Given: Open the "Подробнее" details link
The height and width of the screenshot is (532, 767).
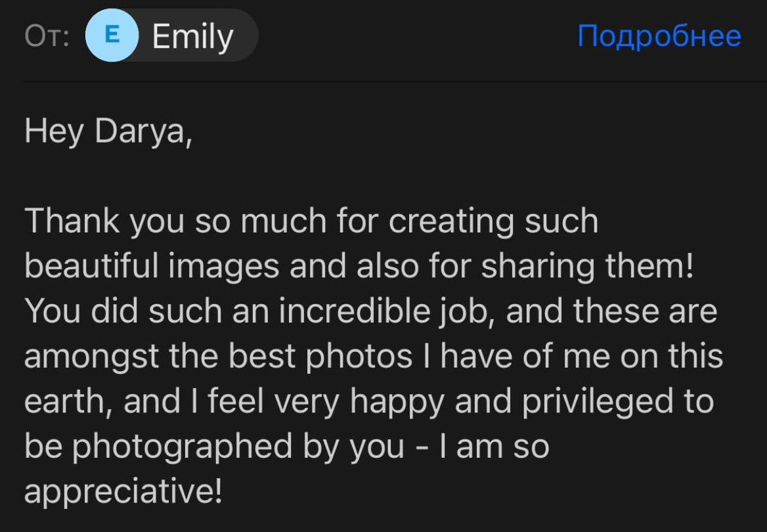Looking at the screenshot, I should coord(659,36).
